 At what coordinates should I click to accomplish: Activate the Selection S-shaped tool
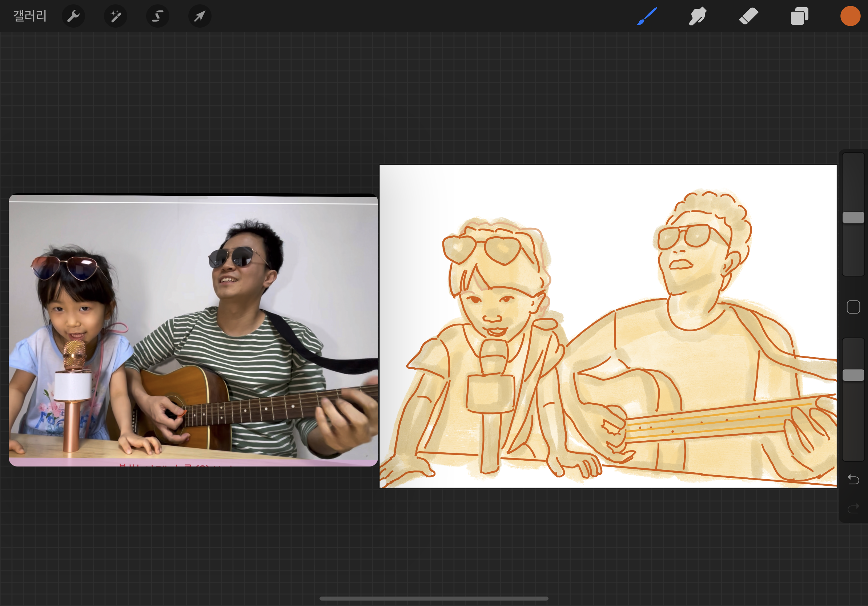(158, 16)
